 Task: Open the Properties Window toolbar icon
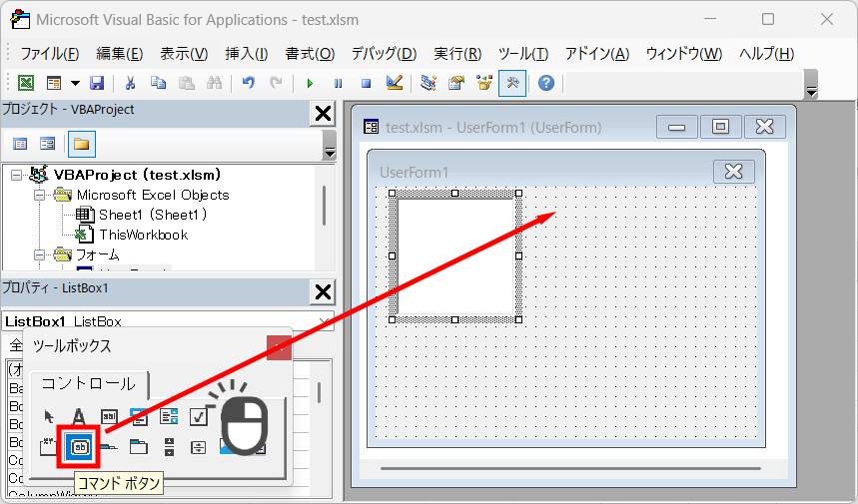[x=456, y=83]
